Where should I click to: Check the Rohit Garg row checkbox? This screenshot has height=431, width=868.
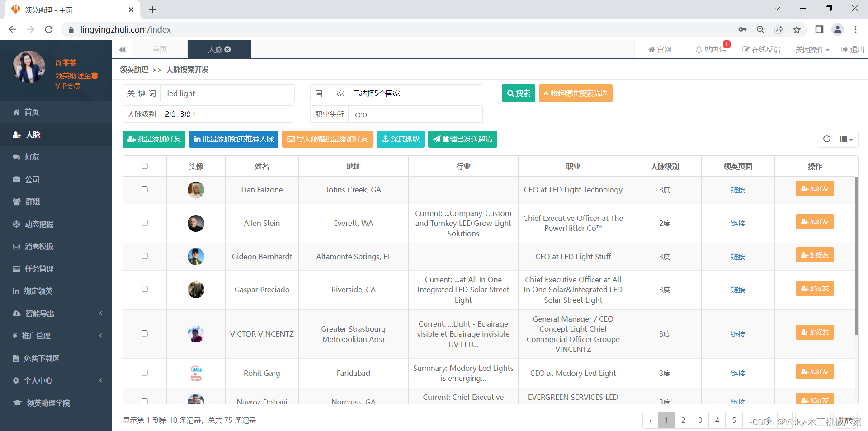coord(145,373)
